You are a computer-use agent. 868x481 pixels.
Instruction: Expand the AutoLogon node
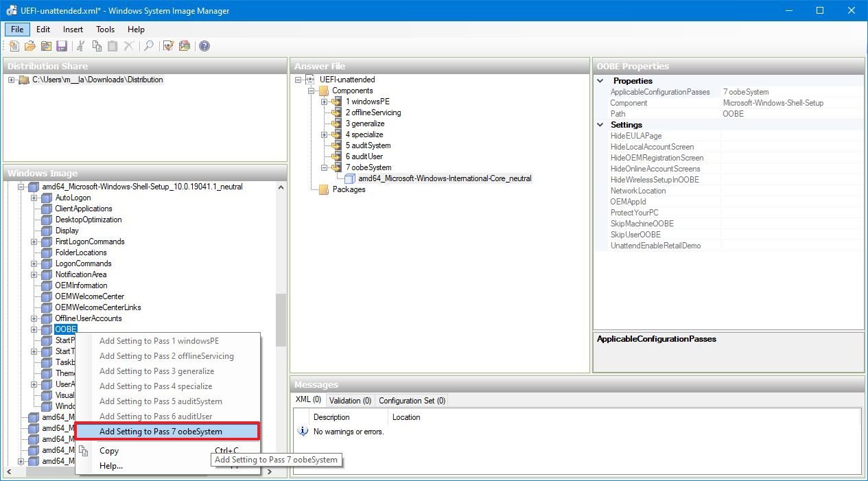34,198
